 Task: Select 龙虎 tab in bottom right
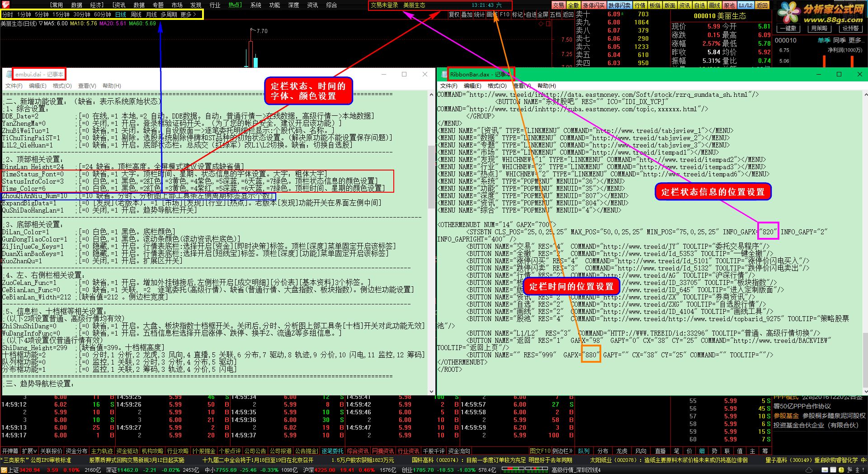pos(622,451)
